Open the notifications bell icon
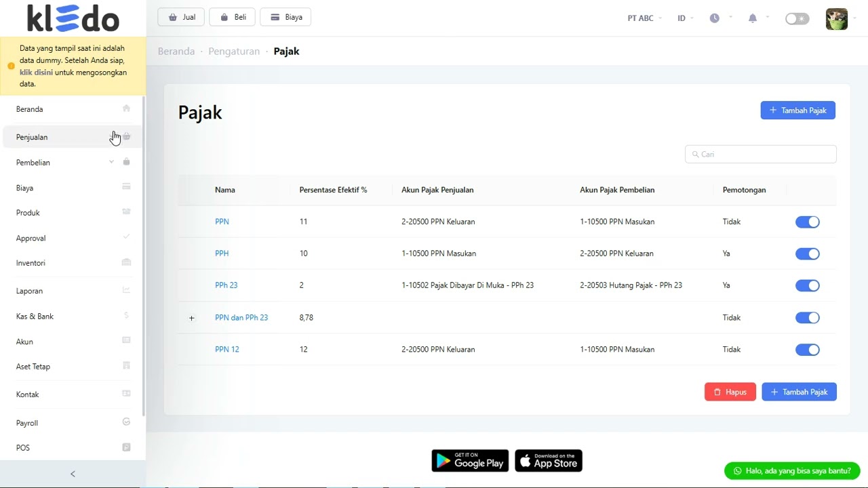 (x=753, y=18)
